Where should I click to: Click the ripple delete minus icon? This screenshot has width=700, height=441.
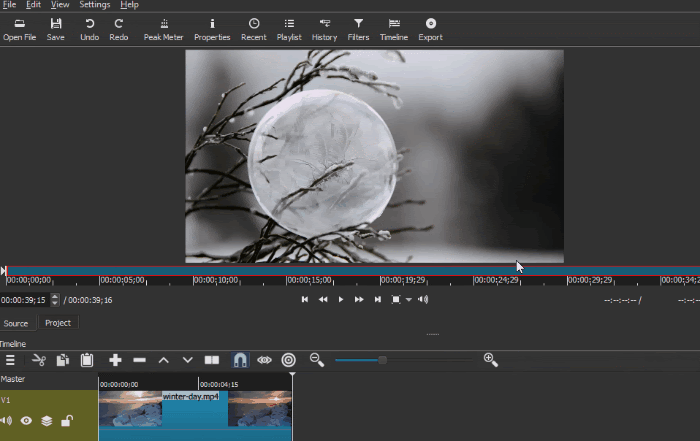click(x=139, y=360)
